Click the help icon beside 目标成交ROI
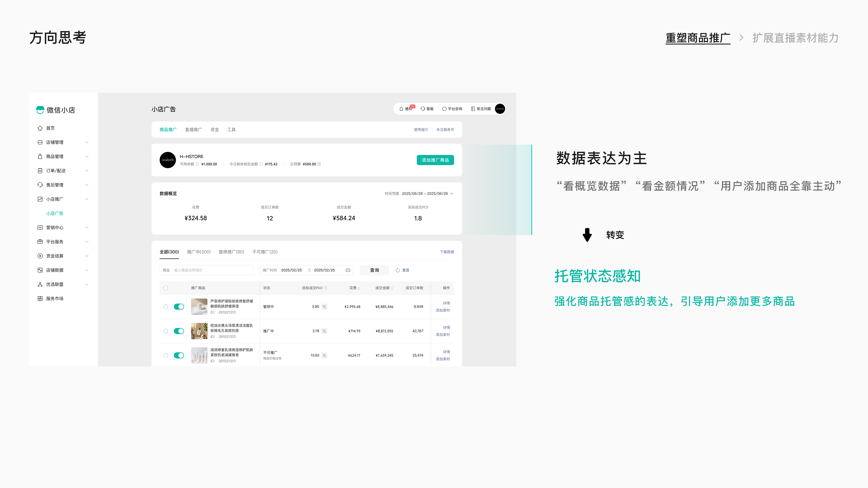The width and height of the screenshot is (868, 488). click(325, 288)
